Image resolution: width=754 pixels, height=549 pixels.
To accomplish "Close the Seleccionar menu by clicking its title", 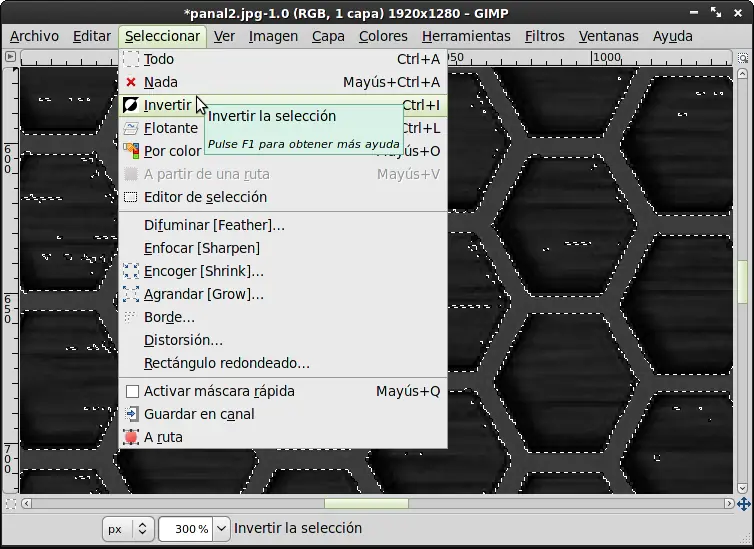I will [x=163, y=37].
